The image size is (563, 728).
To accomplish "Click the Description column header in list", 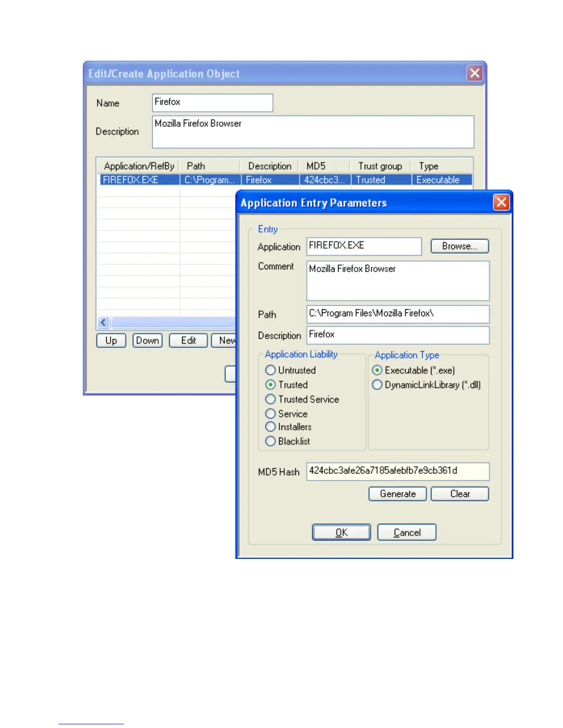I will coord(270,166).
